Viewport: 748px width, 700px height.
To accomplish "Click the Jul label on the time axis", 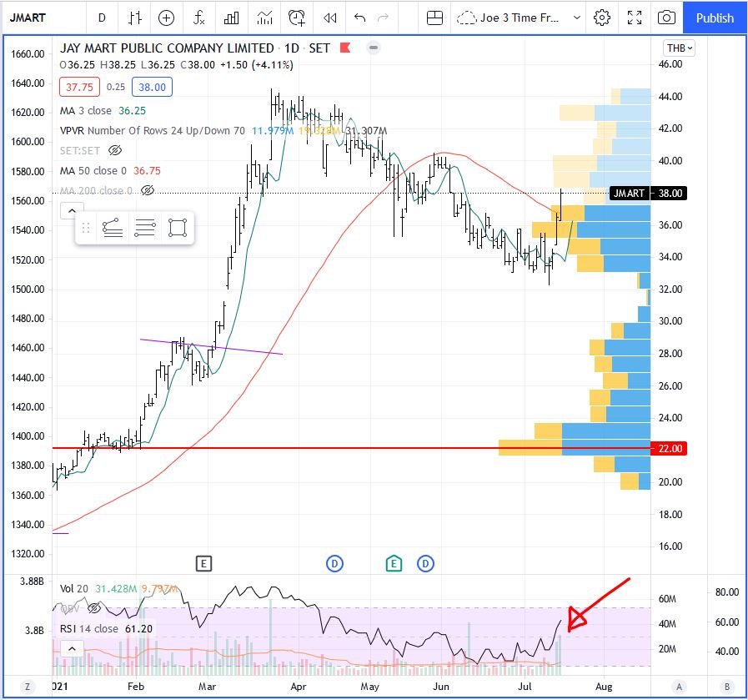I will coord(525,687).
